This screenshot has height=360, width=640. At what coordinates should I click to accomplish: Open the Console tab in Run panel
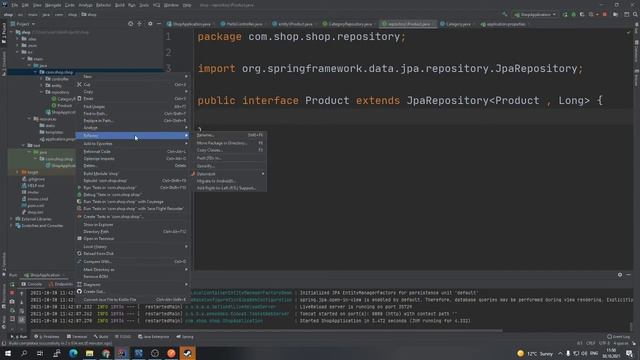pyautogui.click(x=32, y=284)
